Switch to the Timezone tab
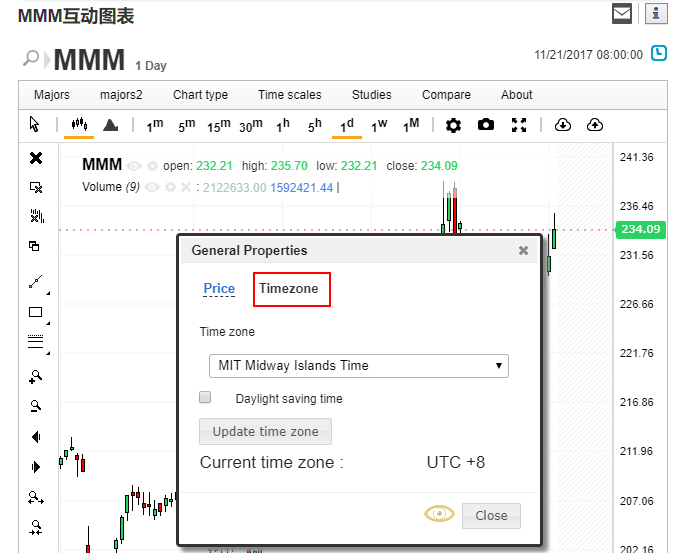Screen dimensions: 677x553 point(288,288)
